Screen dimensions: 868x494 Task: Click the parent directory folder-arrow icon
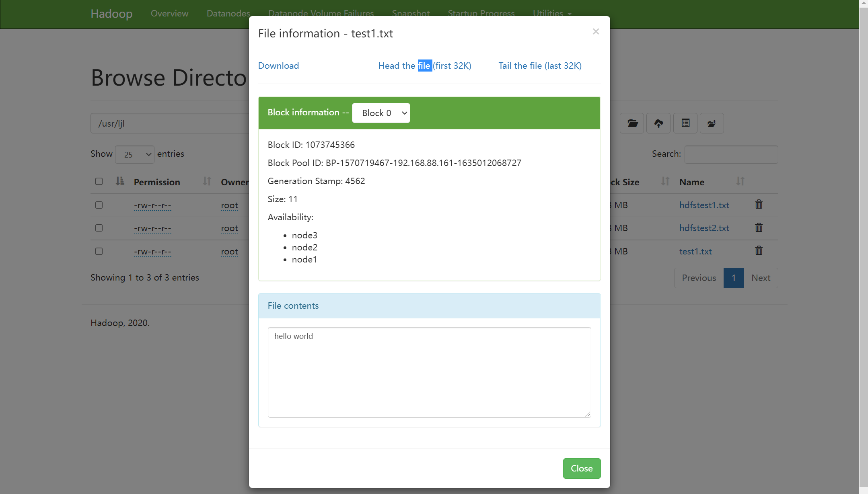712,123
